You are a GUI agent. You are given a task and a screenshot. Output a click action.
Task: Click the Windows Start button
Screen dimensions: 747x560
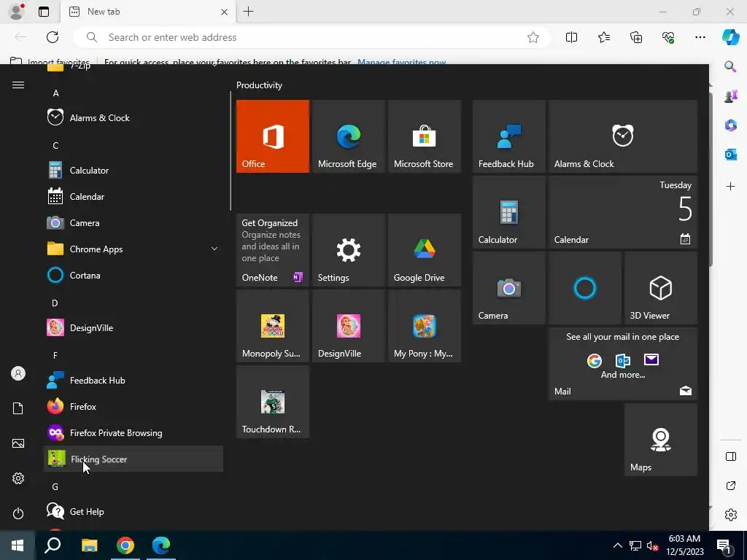point(18,545)
